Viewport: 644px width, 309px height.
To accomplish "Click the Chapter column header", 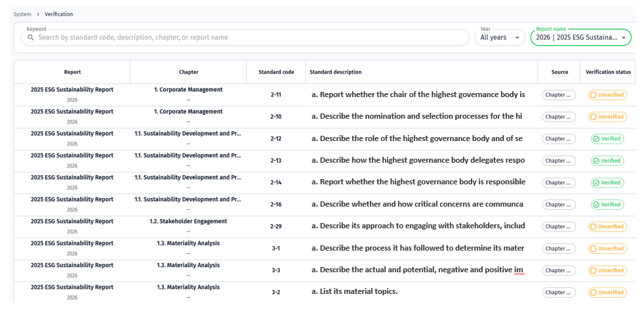I will (x=188, y=72).
